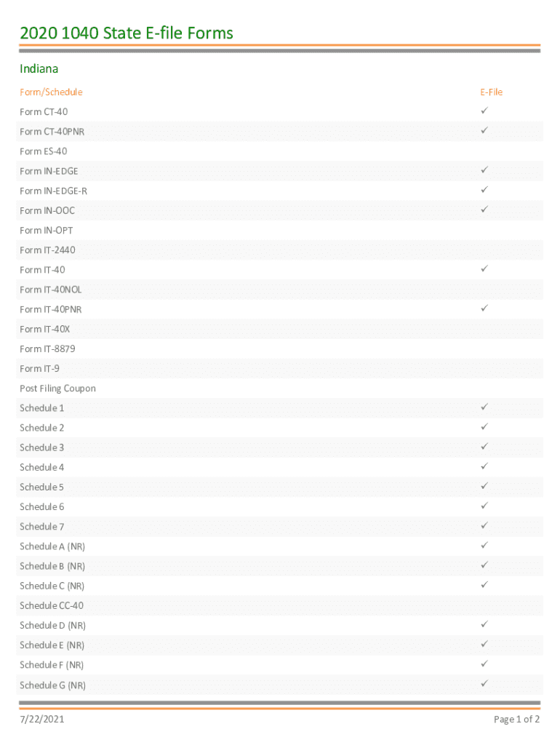Click the checkmark in the Schedule 7 row
The height and width of the screenshot is (745, 560).
(x=484, y=525)
